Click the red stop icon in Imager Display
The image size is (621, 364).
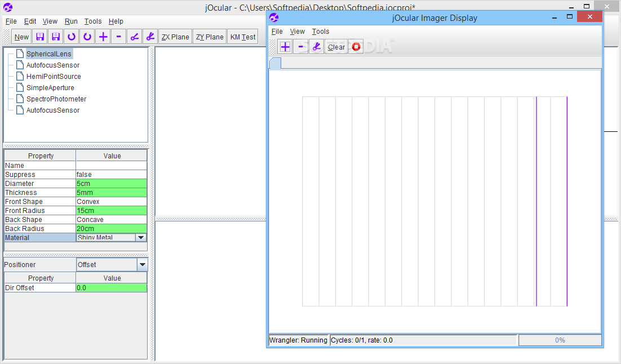coord(356,47)
